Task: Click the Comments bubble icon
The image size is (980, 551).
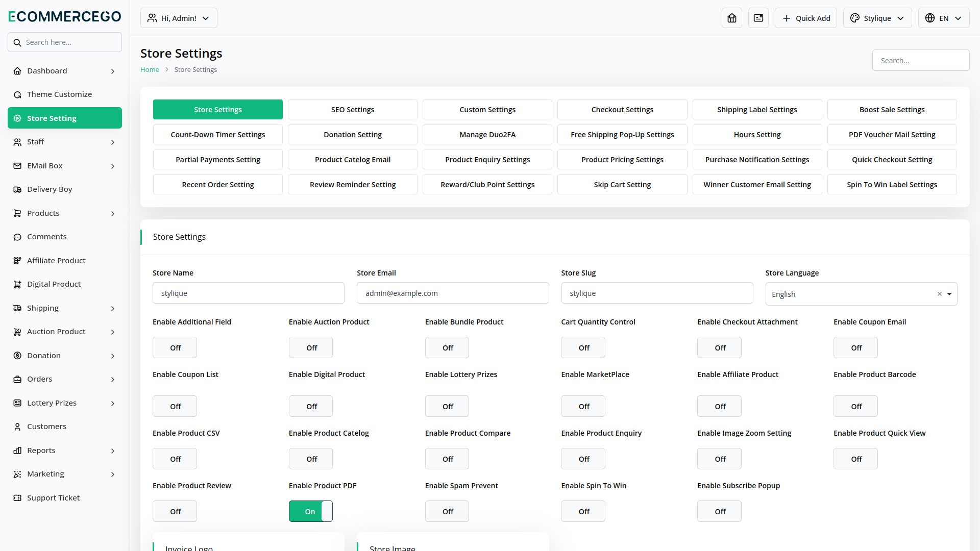Action: (17, 237)
